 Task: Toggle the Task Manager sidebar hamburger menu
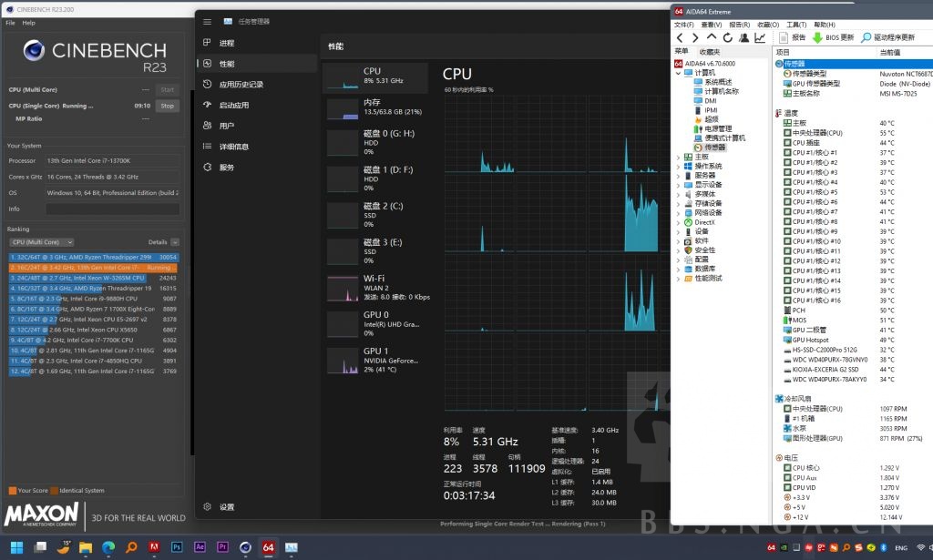208,22
